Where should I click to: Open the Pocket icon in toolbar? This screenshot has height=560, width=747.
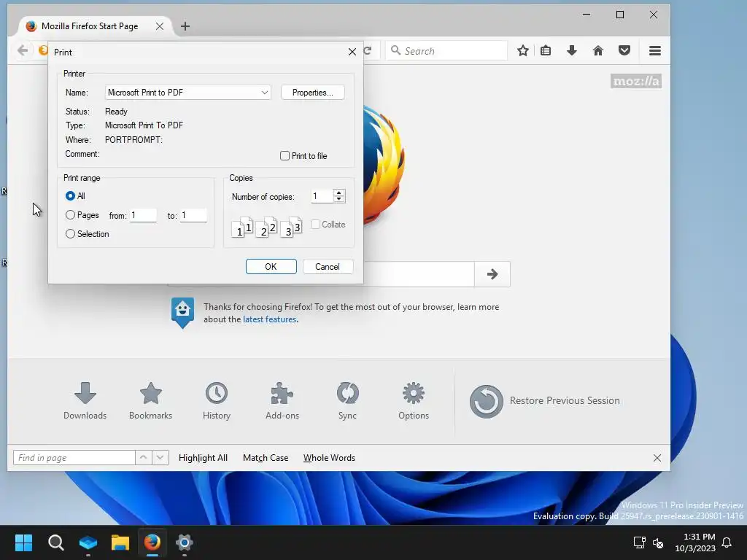624,50
